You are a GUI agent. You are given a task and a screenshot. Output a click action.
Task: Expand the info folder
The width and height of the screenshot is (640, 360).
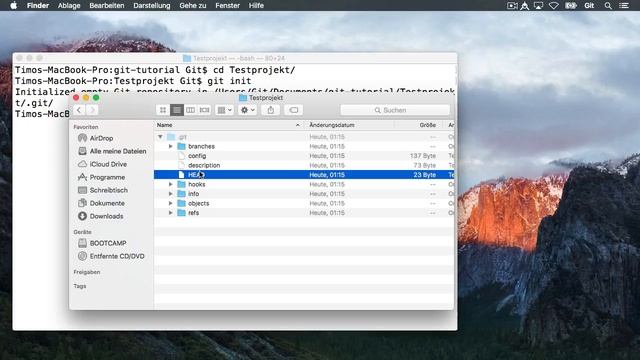click(x=171, y=193)
